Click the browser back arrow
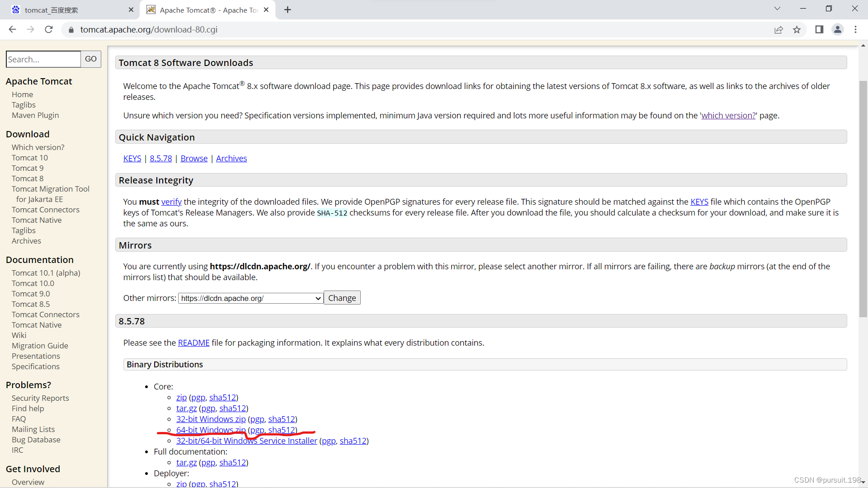The width and height of the screenshot is (868, 488). [x=12, y=29]
